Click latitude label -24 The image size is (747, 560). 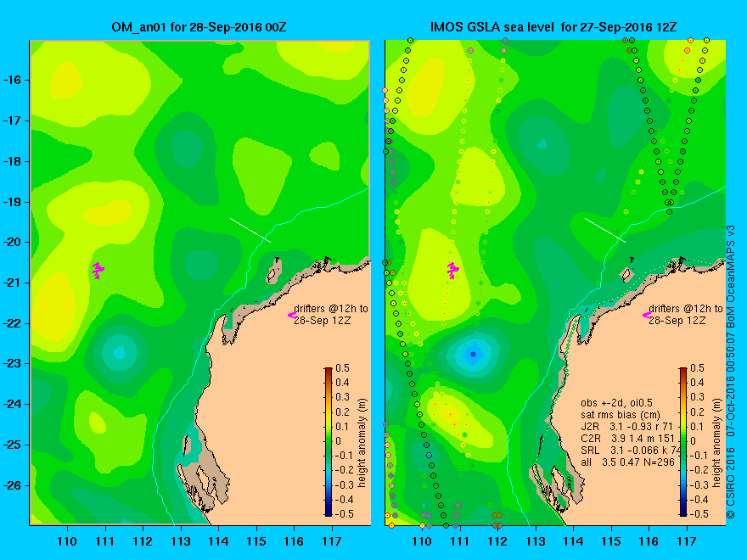click(x=11, y=404)
